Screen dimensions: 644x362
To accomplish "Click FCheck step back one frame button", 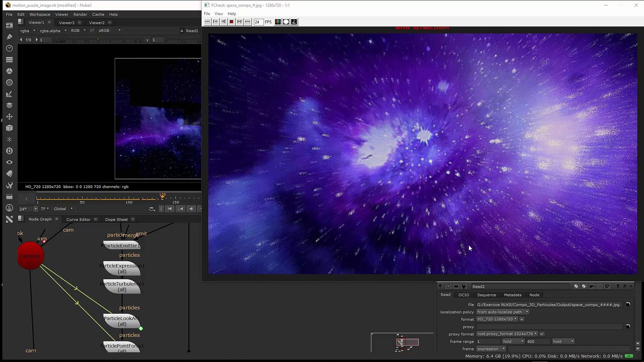I will (x=215, y=22).
